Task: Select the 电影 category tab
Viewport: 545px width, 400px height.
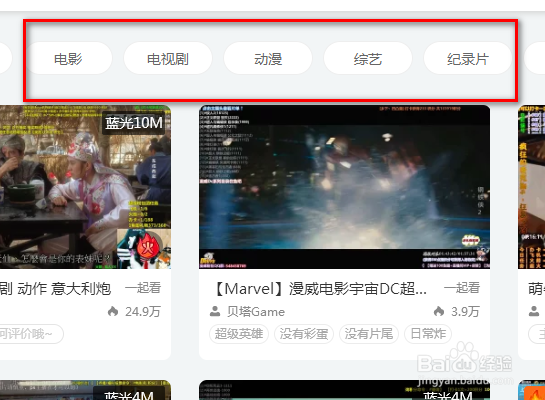Action: (68, 58)
